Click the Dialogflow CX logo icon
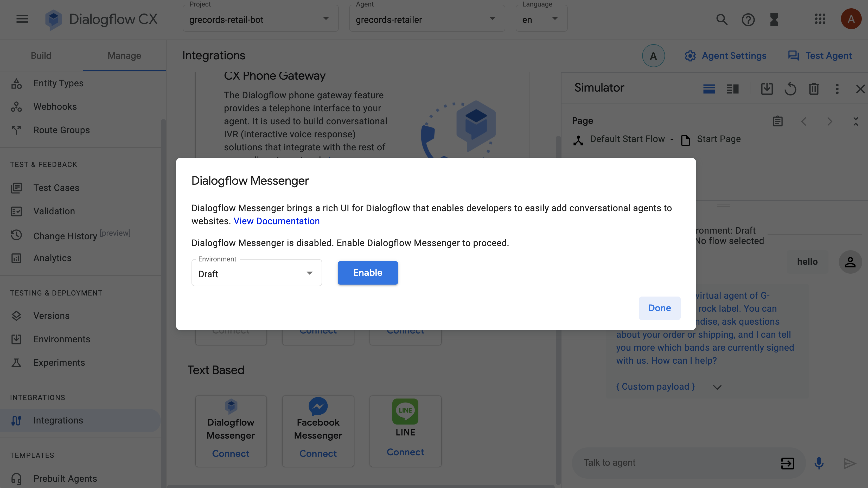 click(54, 19)
